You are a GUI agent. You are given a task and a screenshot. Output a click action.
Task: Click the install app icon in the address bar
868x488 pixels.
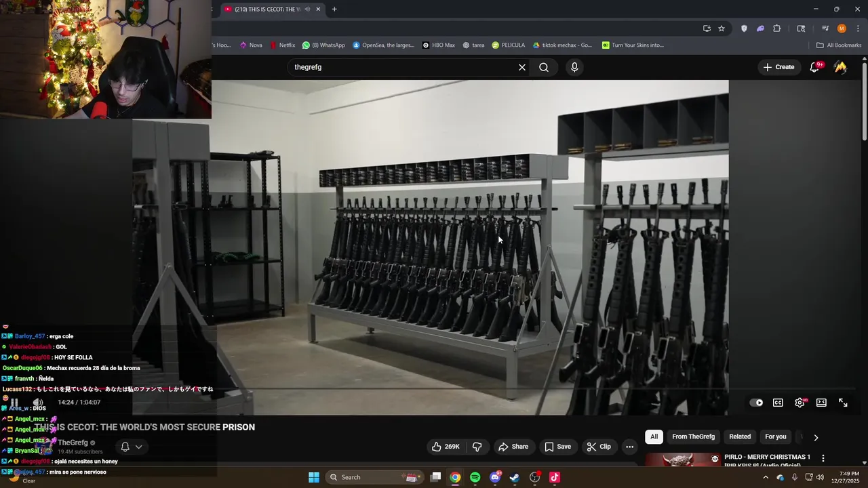click(707, 28)
